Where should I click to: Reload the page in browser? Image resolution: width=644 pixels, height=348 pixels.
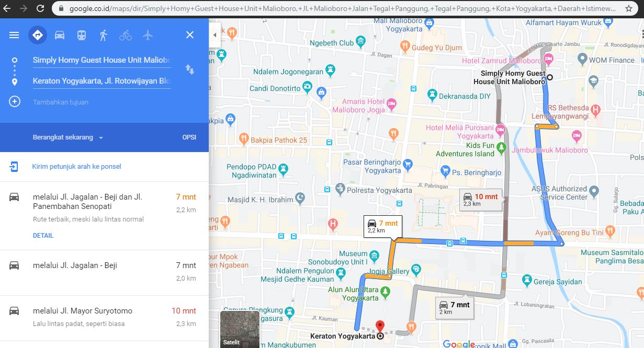(41, 8)
